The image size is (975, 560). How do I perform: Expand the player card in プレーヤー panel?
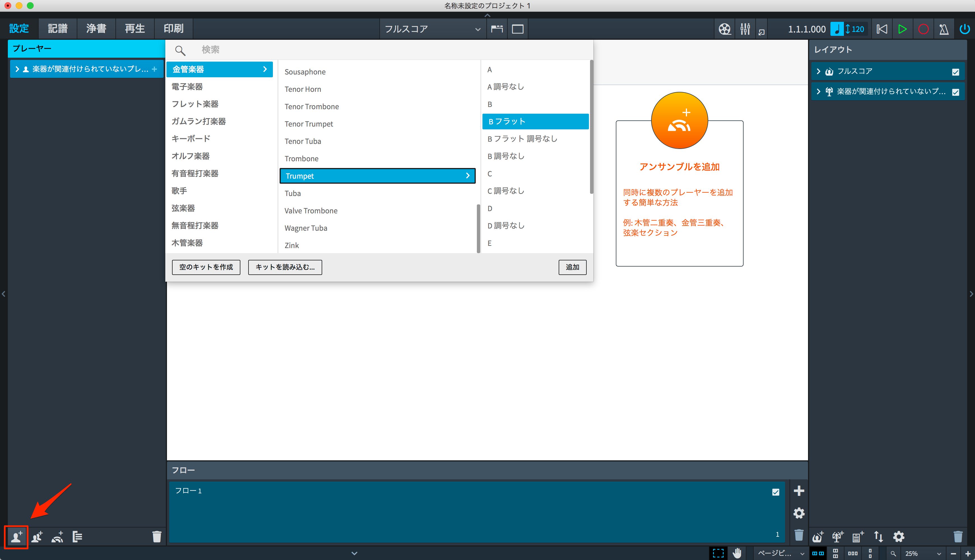[17, 69]
